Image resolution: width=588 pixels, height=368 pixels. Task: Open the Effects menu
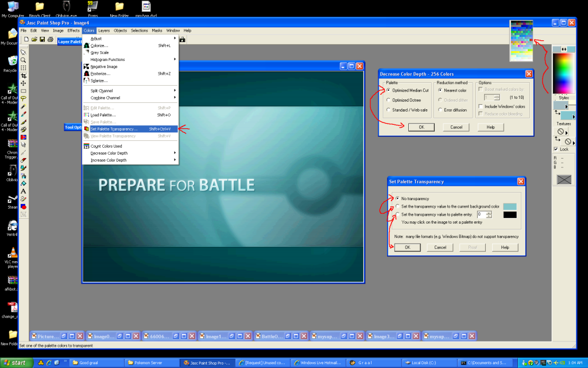pyautogui.click(x=73, y=31)
